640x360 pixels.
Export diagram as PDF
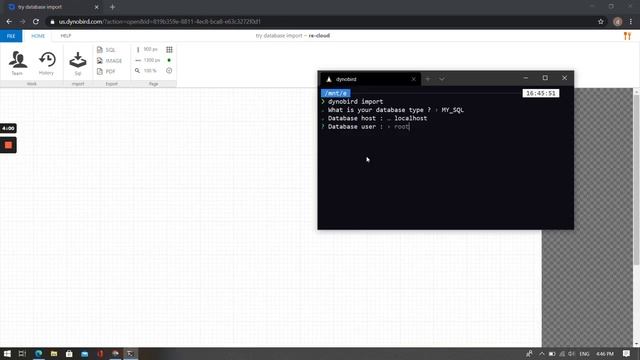click(106, 71)
